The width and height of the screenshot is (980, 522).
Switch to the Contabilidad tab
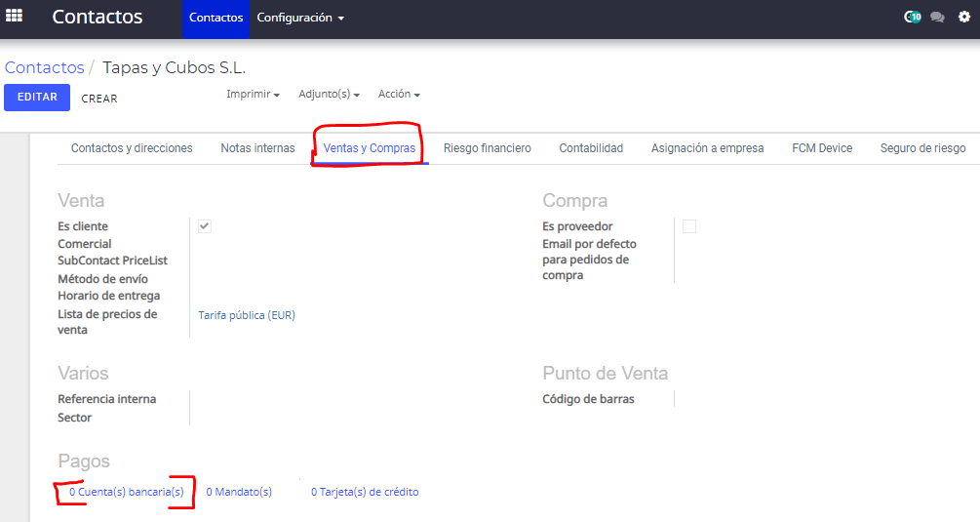591,148
